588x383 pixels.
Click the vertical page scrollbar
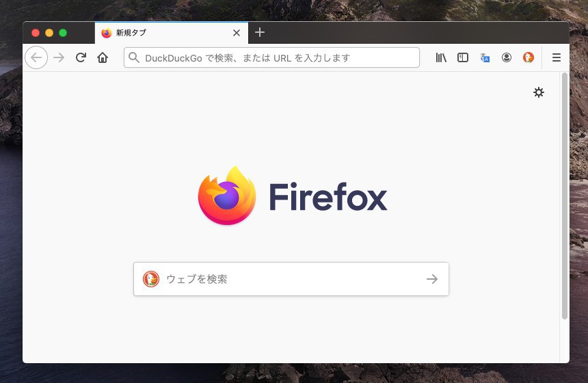tap(564, 196)
